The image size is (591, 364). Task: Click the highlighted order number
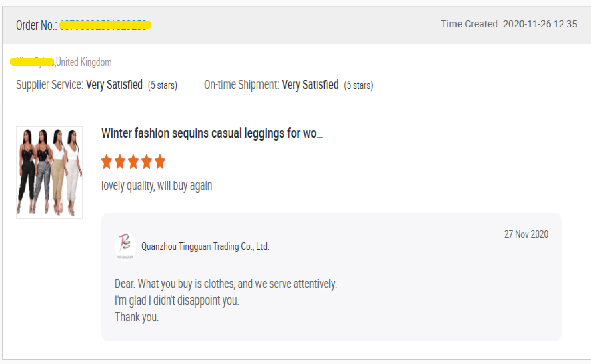[x=105, y=25]
